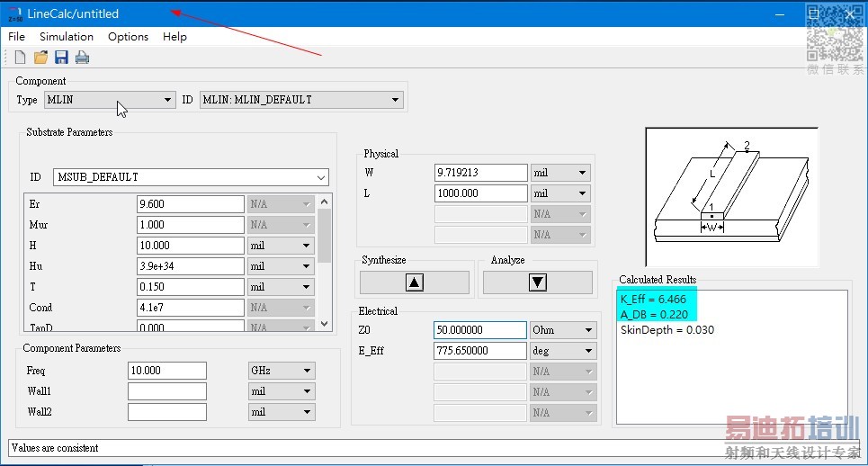Click the Er value field 9.600
The height and width of the screenshot is (466, 868).
click(190, 203)
